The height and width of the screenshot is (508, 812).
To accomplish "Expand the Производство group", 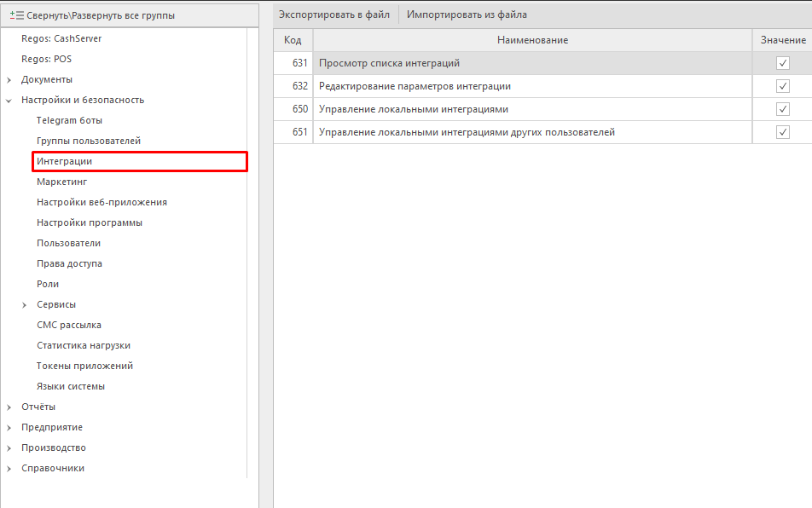I will 9,448.
